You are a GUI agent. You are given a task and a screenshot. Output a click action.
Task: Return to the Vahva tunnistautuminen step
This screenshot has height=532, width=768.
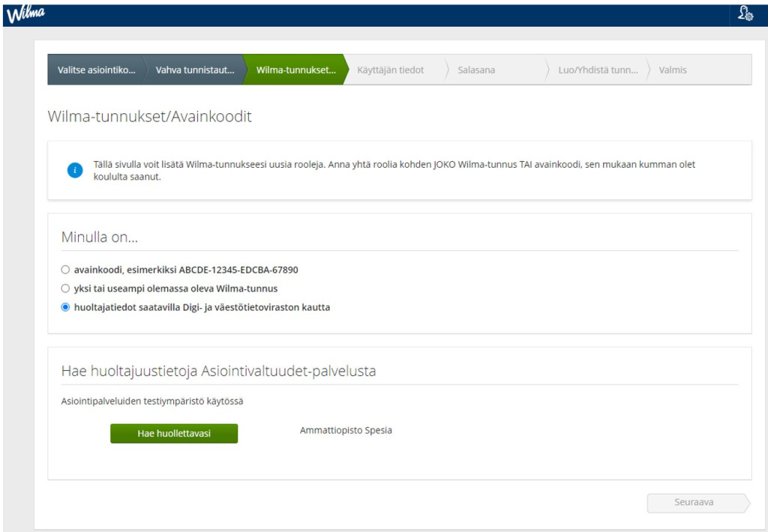[x=195, y=70]
